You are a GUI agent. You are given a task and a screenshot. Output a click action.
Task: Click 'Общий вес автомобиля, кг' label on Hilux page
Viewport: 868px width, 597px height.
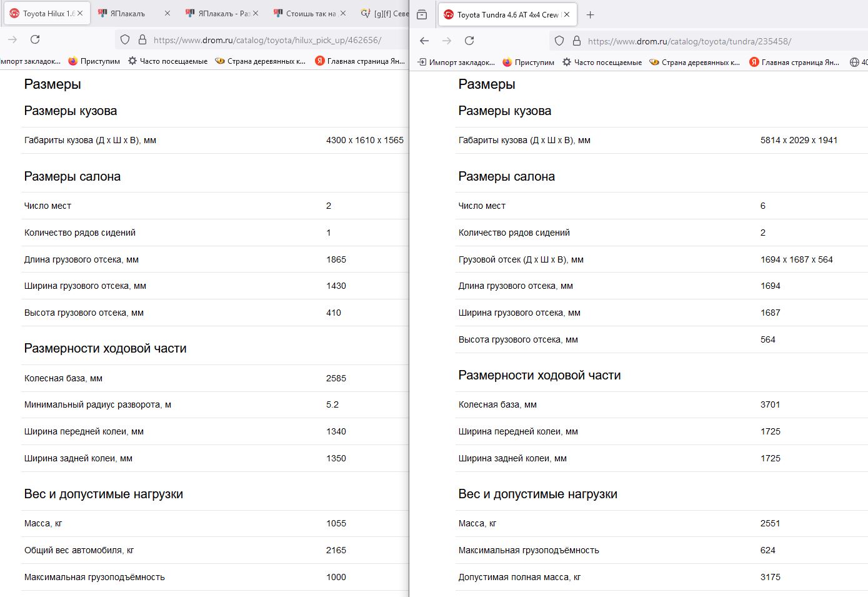79,550
